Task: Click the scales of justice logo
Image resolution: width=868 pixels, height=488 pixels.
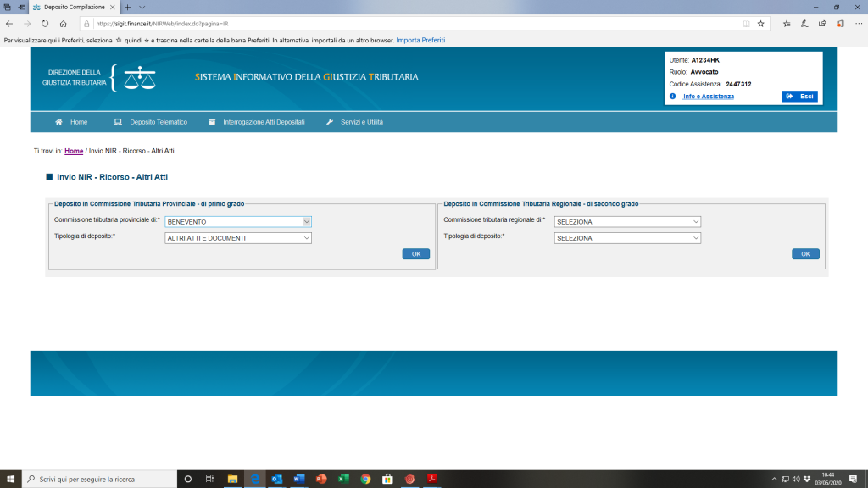Action: (x=140, y=77)
